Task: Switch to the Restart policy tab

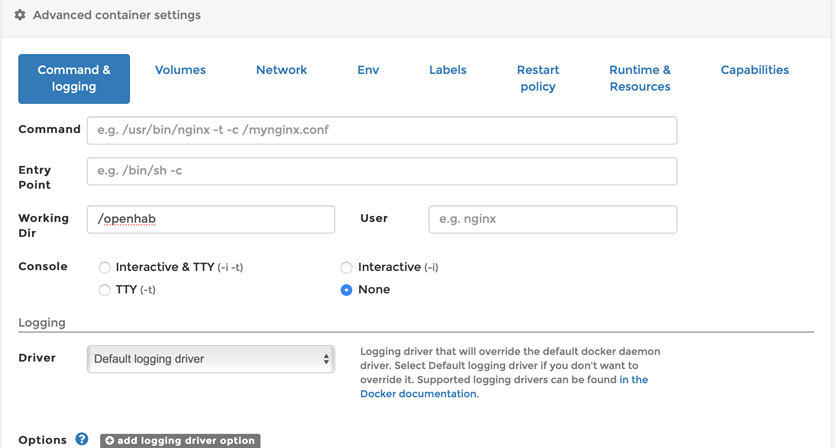Action: click(537, 78)
